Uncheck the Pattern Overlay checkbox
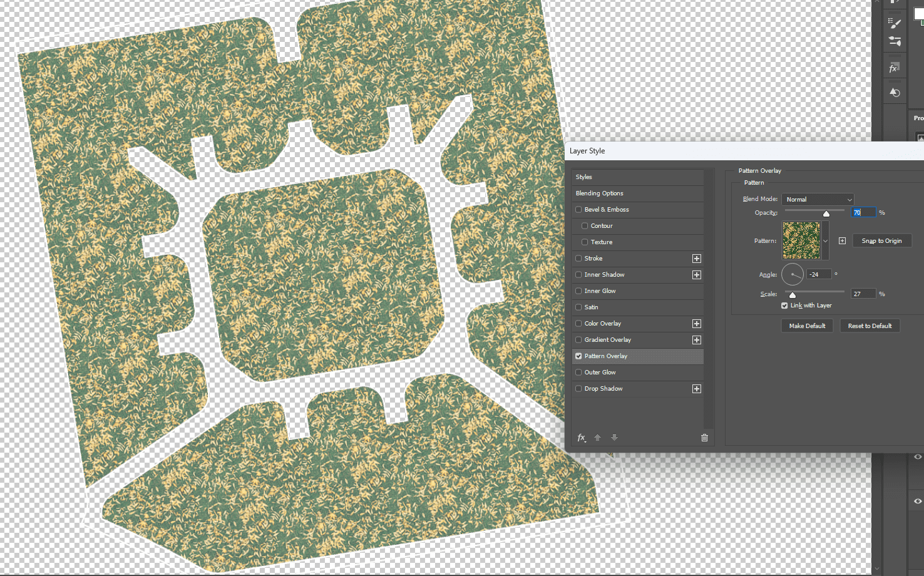 pos(578,356)
